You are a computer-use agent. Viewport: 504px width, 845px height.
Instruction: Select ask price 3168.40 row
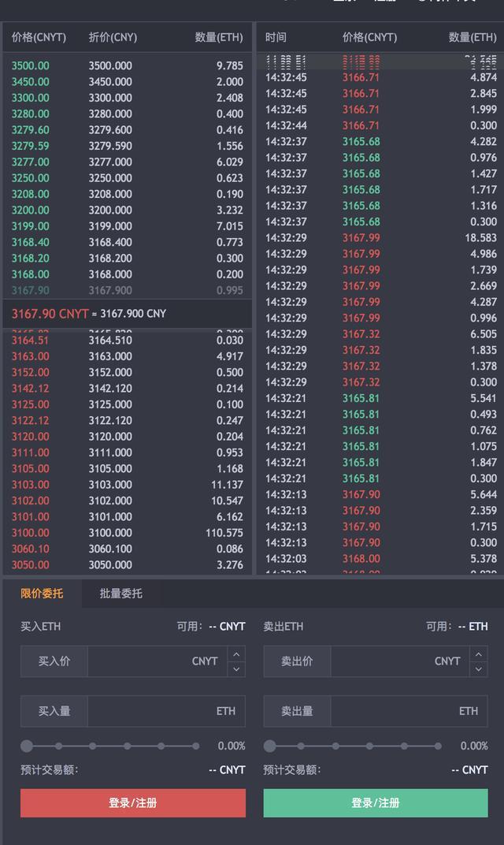[127, 242]
